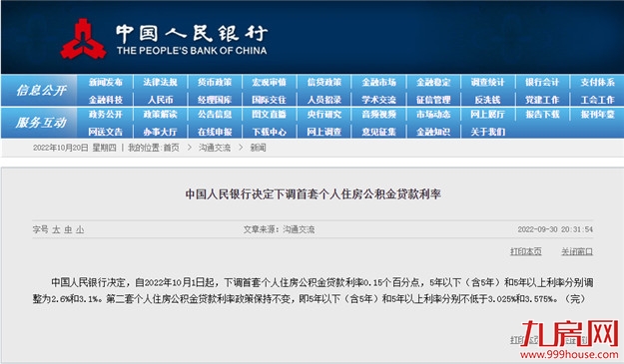Set font size to 中
Screen dimensions: 624x364
pyautogui.click(x=68, y=229)
